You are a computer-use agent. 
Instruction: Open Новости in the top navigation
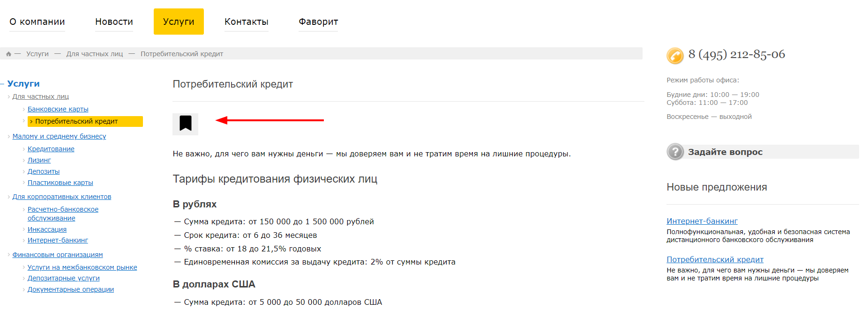[x=114, y=22]
